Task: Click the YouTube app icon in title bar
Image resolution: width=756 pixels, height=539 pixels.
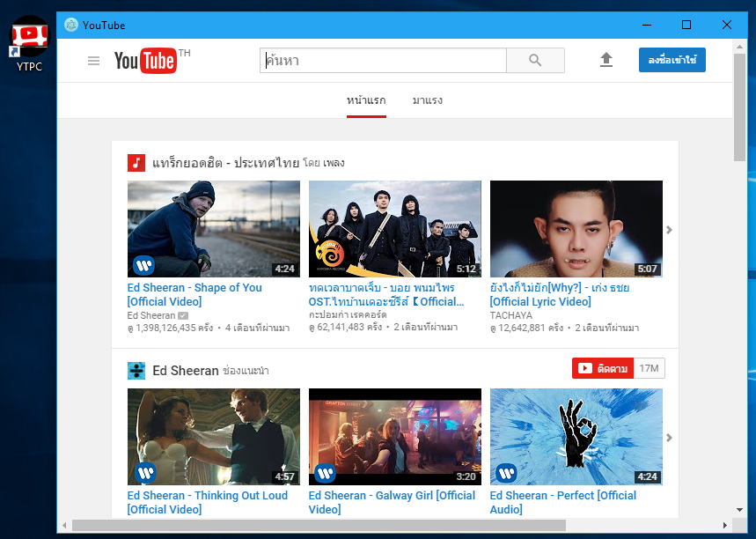Action: point(70,25)
